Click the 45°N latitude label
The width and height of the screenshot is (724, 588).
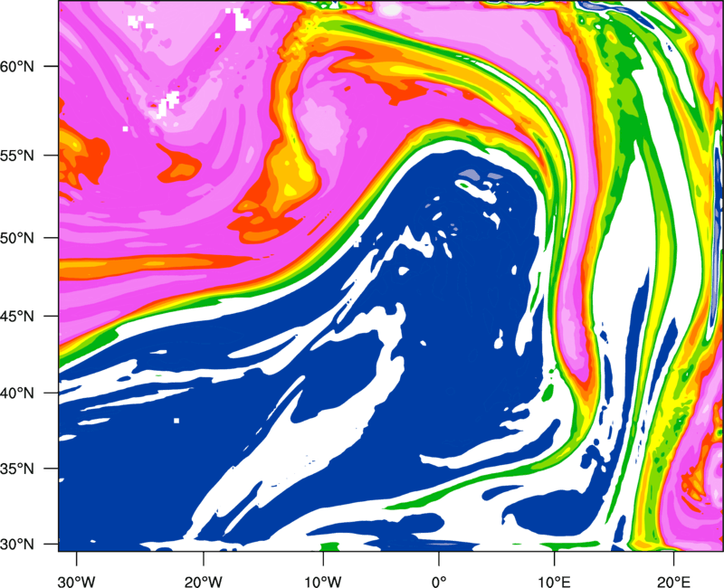[x=17, y=316]
